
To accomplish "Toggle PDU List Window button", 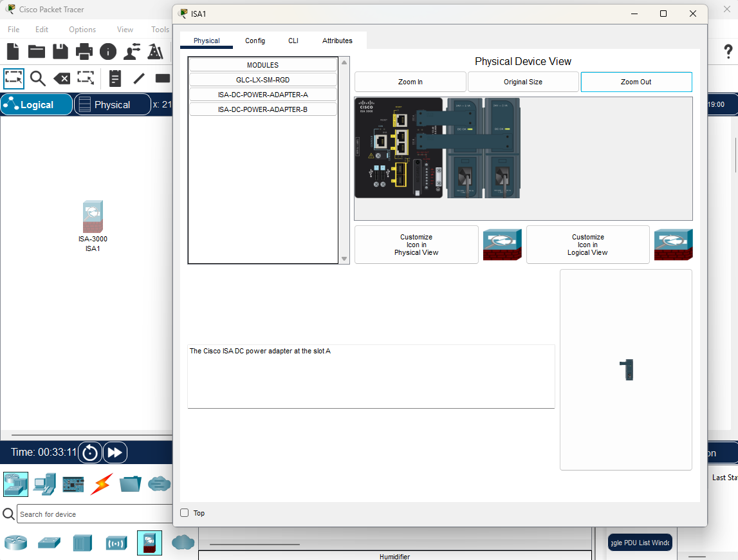I will pyautogui.click(x=640, y=543).
